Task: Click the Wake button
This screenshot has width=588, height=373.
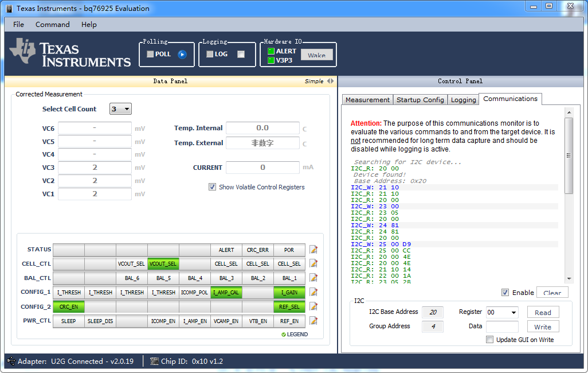Action: 316,55
